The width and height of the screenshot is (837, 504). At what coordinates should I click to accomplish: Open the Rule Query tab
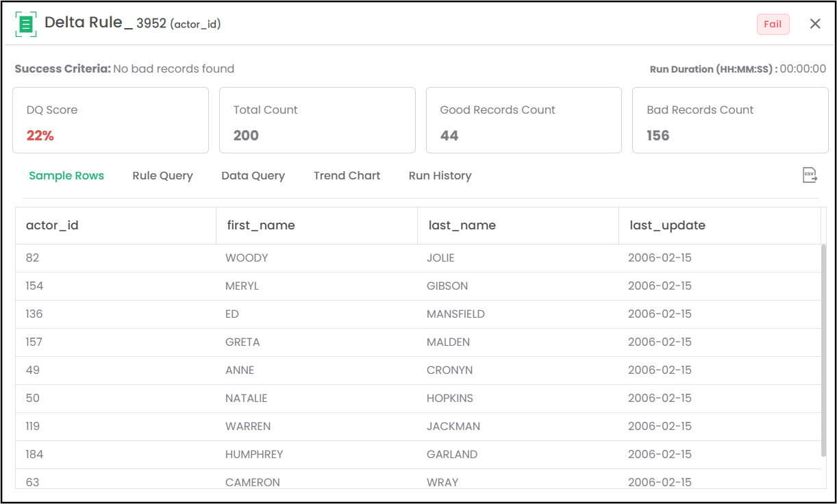[162, 175]
